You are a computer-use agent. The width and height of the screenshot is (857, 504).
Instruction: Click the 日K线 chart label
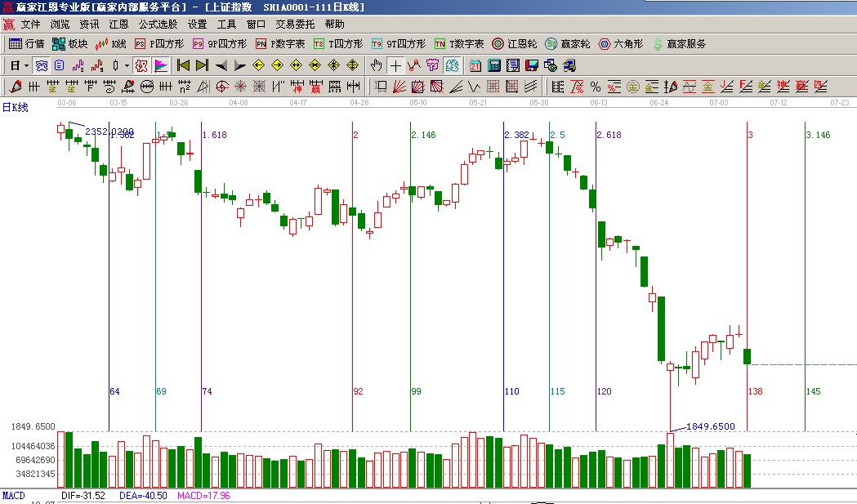click(x=15, y=108)
